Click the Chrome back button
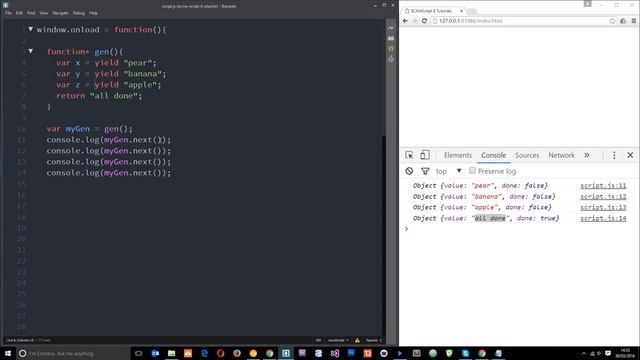This screenshot has width=640, height=360. pos(405,21)
